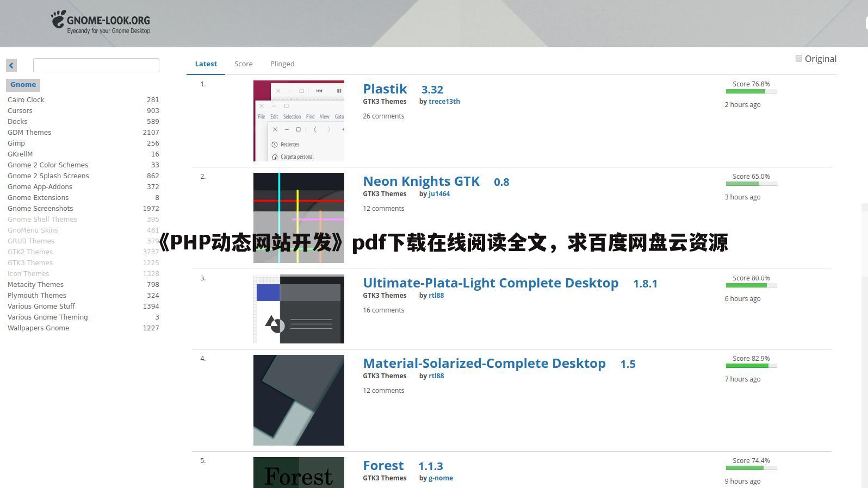This screenshot has height=488, width=868.
Task: Open Gnome 2 Color Schemes category
Action: tap(48, 165)
